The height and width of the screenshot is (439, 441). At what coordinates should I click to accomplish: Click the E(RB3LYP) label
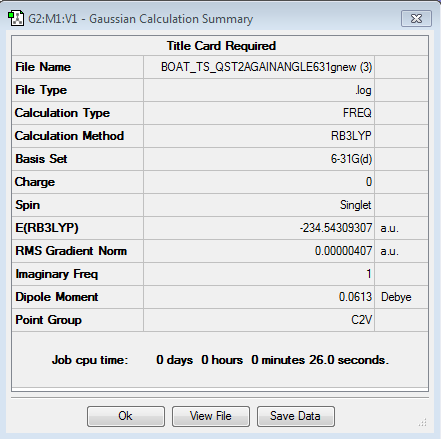point(47,228)
